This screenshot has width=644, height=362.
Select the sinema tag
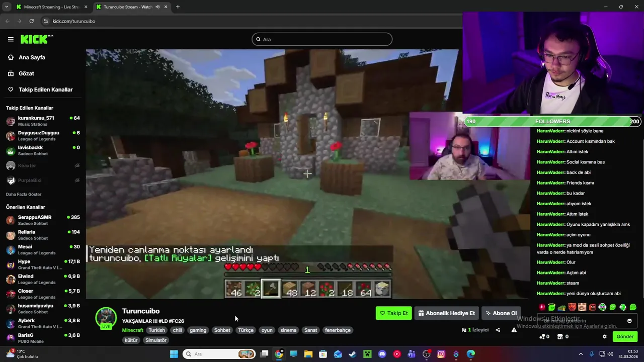point(288,330)
